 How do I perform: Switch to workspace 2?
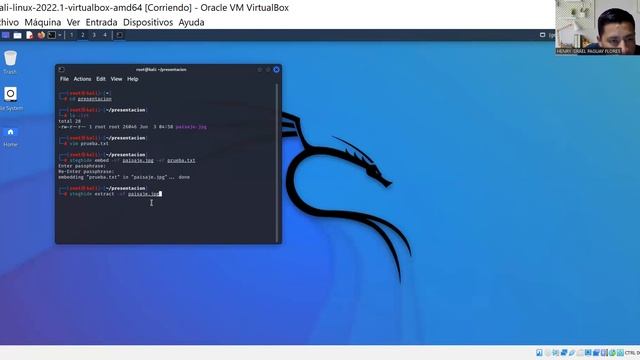coord(82,35)
